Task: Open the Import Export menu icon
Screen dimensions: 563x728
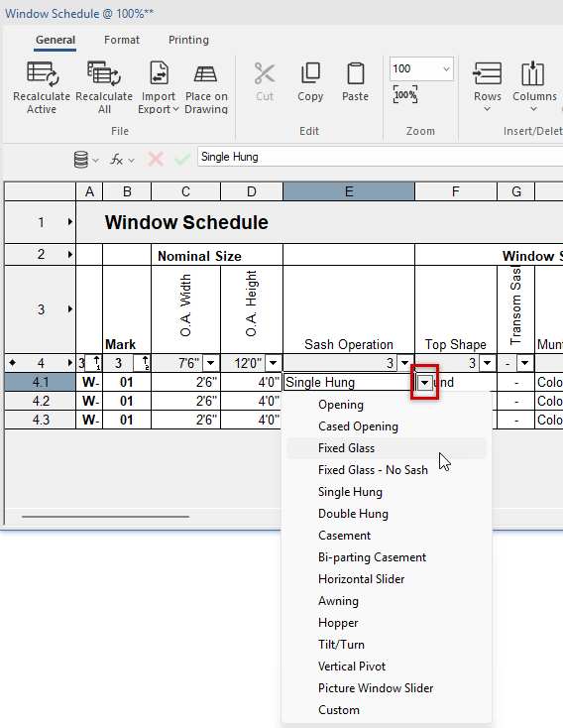Action: point(159,73)
